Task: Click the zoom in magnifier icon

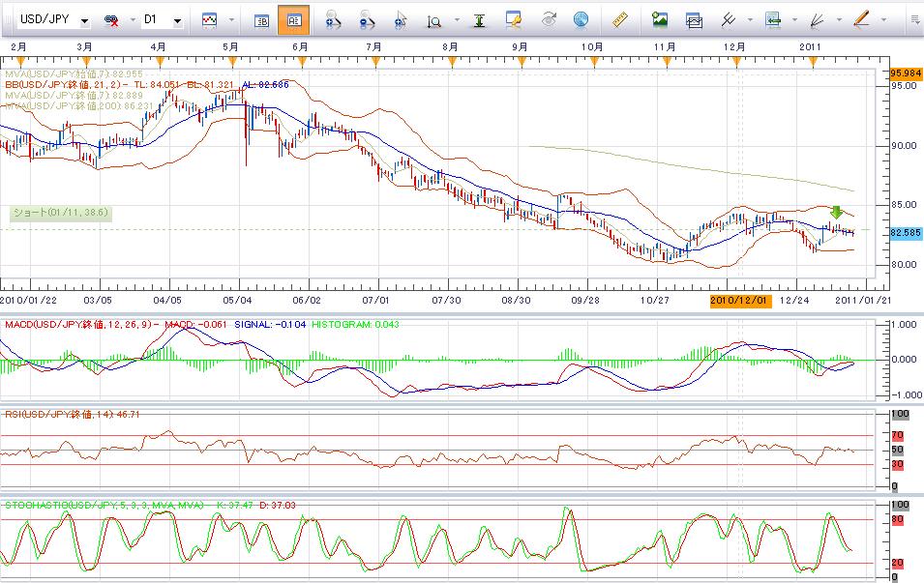Action: tap(332, 19)
